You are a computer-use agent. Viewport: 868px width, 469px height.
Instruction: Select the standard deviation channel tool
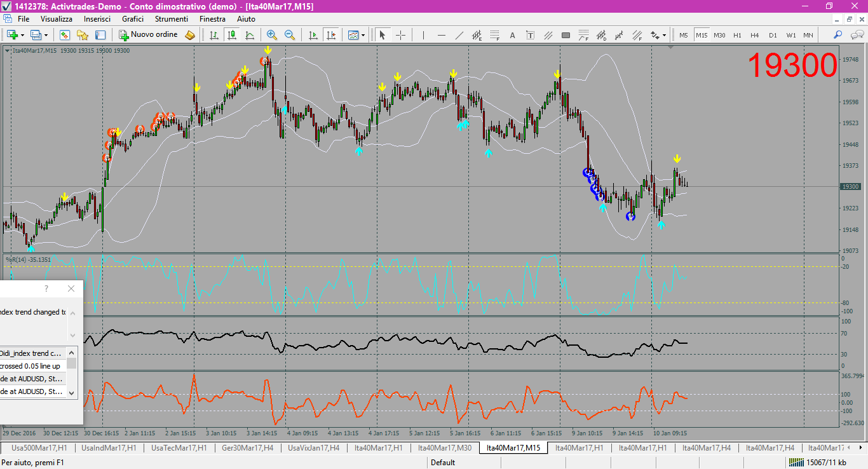[602, 35]
